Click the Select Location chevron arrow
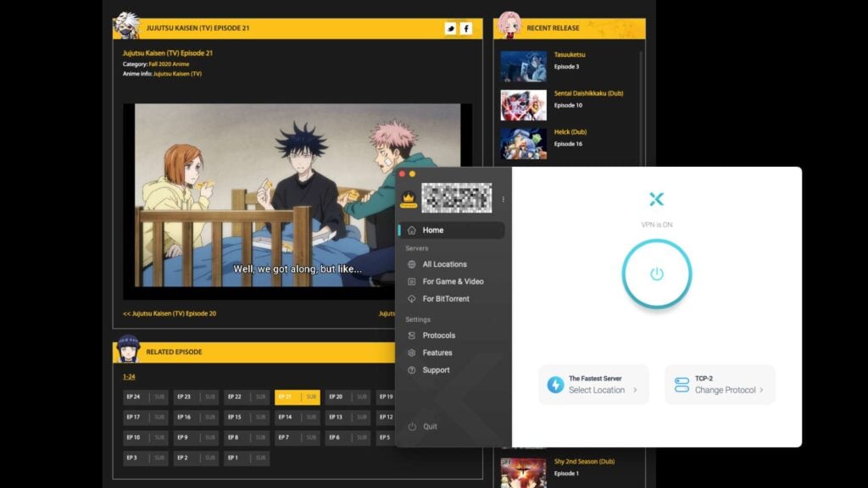The image size is (868, 488). [x=635, y=390]
